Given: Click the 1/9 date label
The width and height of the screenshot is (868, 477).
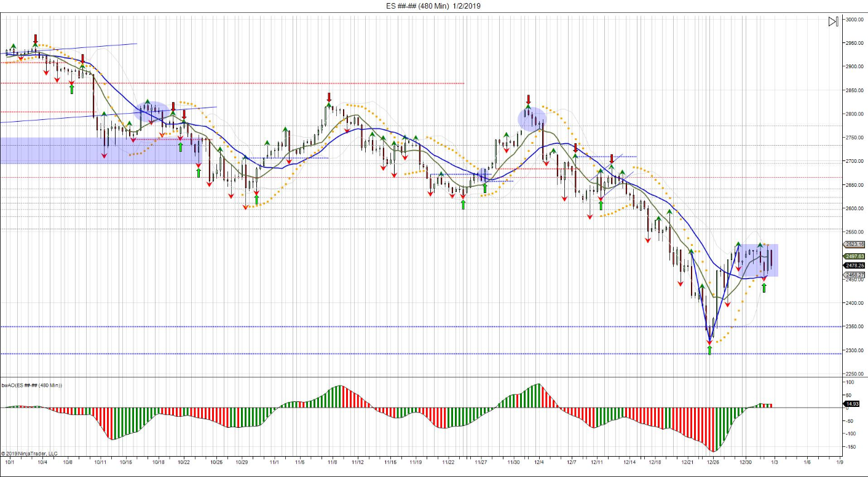Looking at the screenshot, I should tap(840, 462).
